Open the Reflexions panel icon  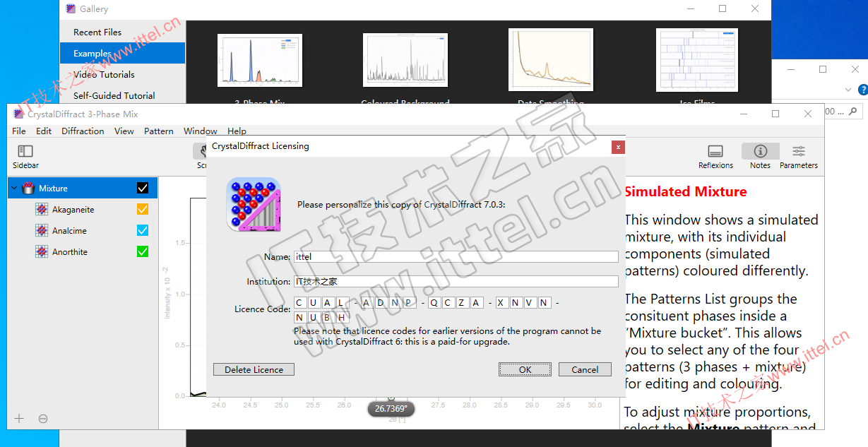(x=715, y=151)
